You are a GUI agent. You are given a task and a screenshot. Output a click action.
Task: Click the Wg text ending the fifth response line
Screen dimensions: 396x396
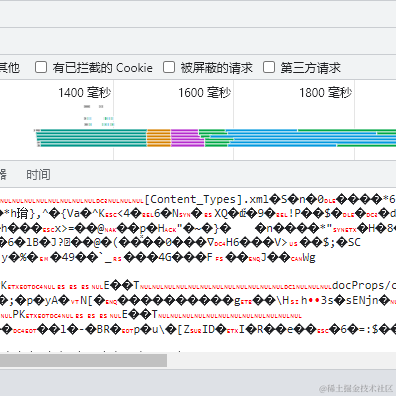[309, 257]
